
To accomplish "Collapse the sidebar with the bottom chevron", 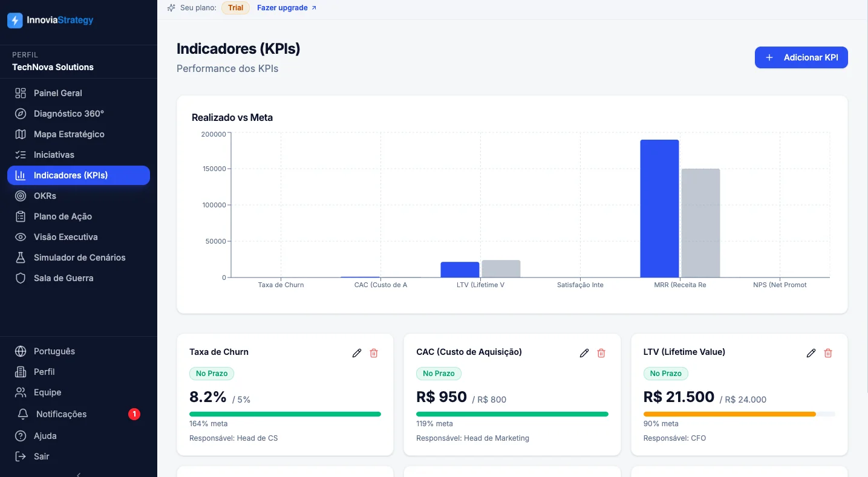I will click(79, 475).
